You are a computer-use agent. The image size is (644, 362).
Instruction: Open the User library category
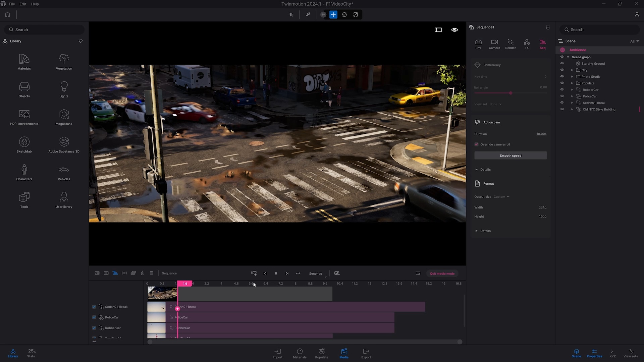64,200
